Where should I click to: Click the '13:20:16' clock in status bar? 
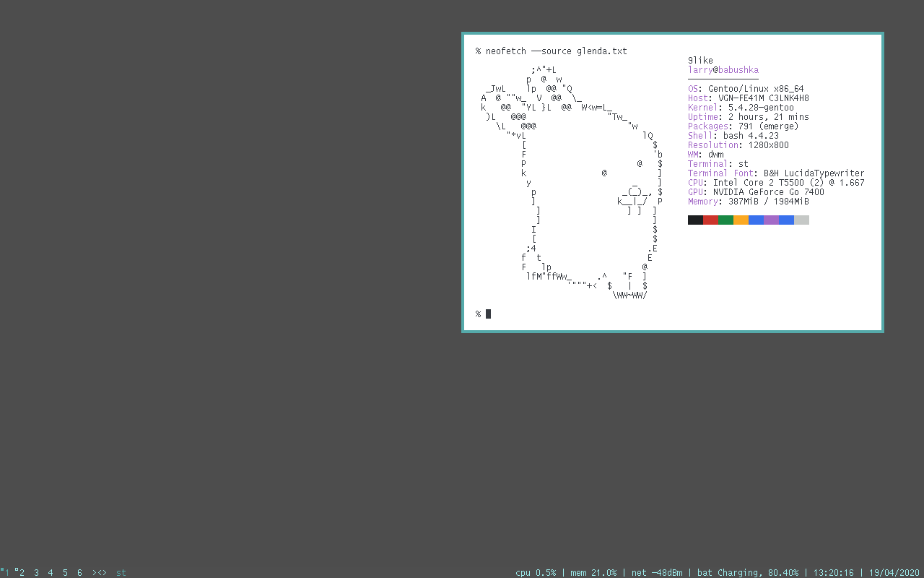pyautogui.click(x=834, y=573)
